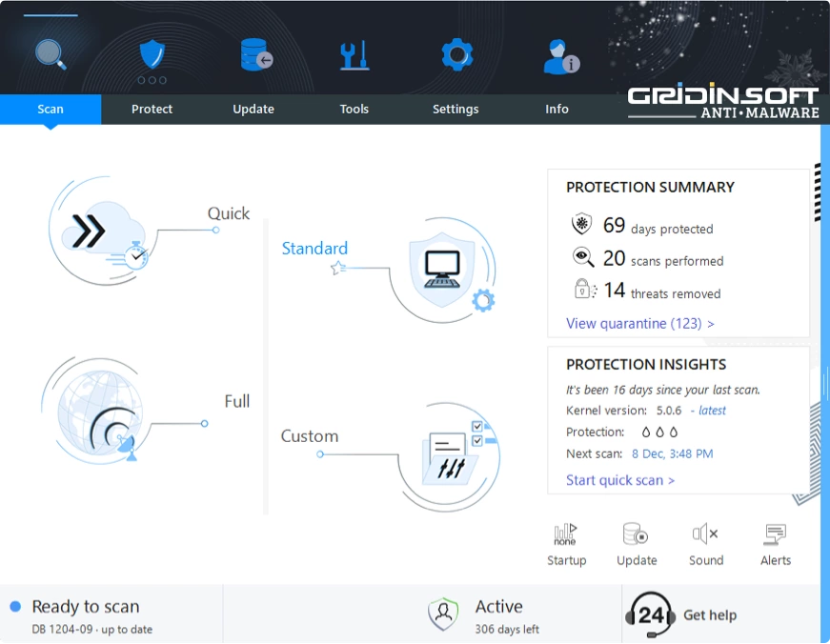Screen dimensions: 830x644
Task: Click 20 scans performed text
Action: click(663, 258)
